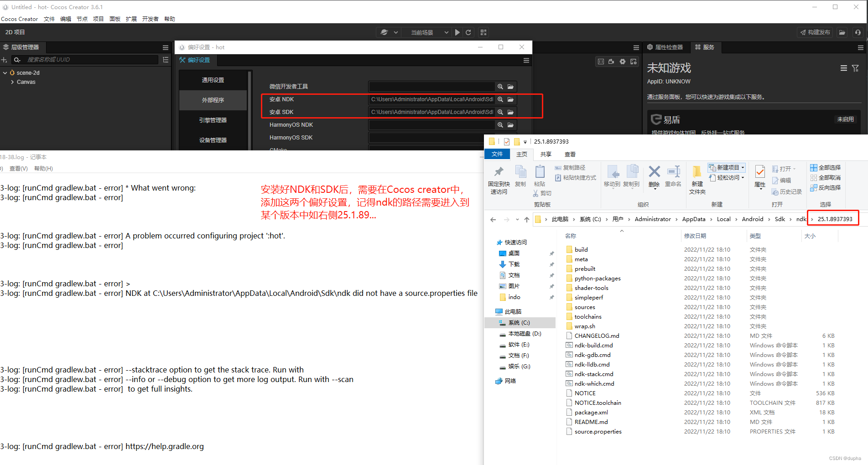
Task: Click the refresh preview icon
Action: 468,32
